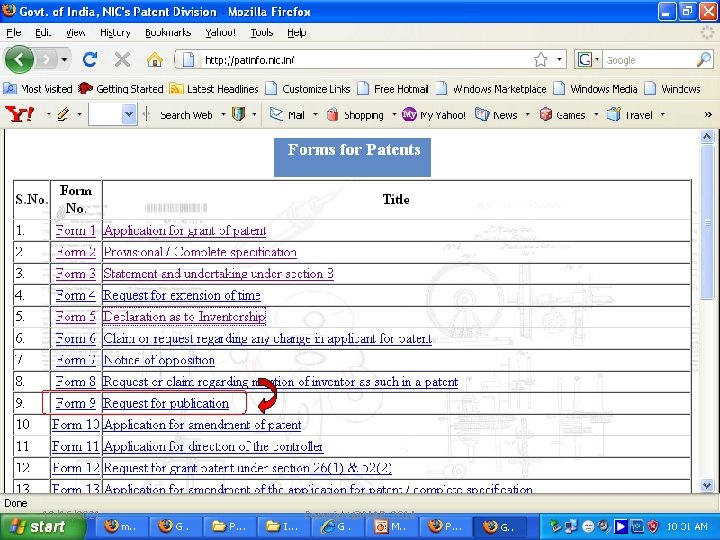Go to the Home page icon
This screenshot has width=720, height=540.
tap(155, 60)
